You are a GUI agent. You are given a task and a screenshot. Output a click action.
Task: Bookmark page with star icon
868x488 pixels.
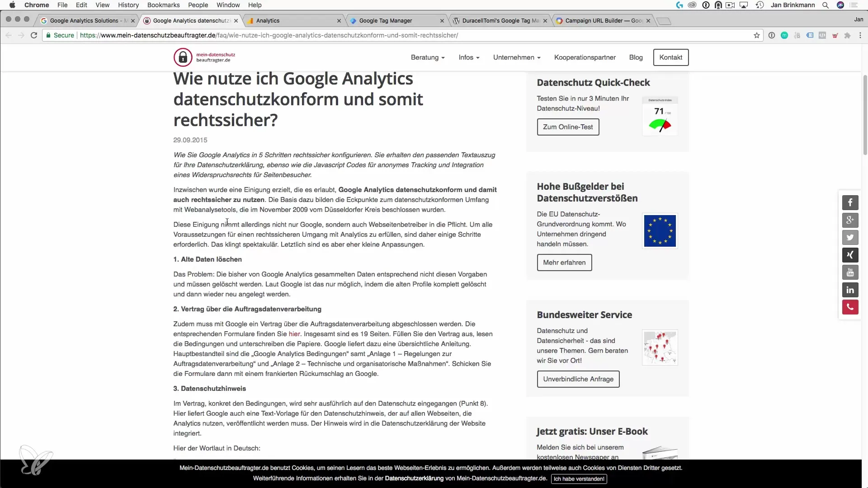(x=756, y=35)
